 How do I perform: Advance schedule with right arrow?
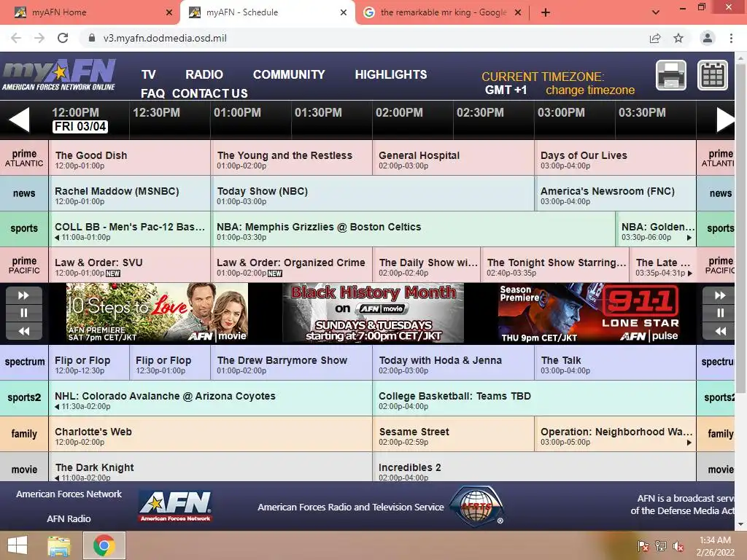[x=726, y=120]
